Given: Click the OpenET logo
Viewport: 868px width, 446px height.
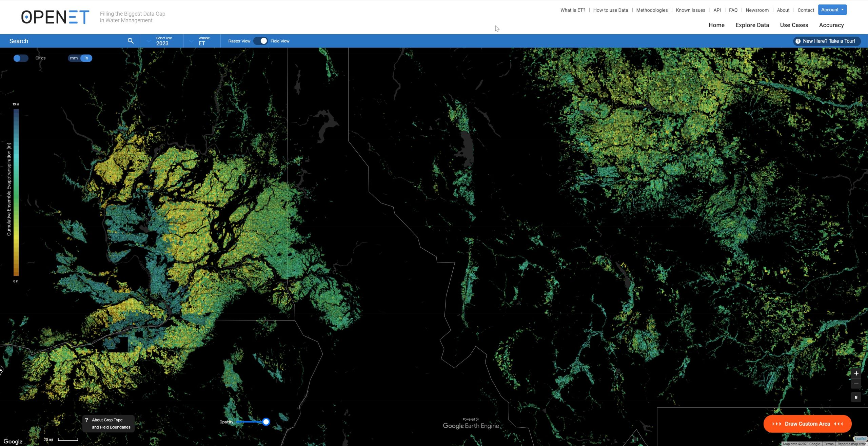Looking at the screenshot, I should (55, 17).
